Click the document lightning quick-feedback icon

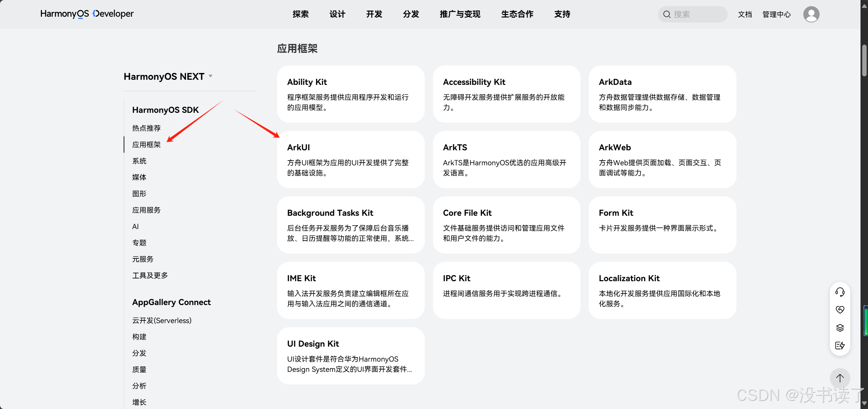point(840,345)
